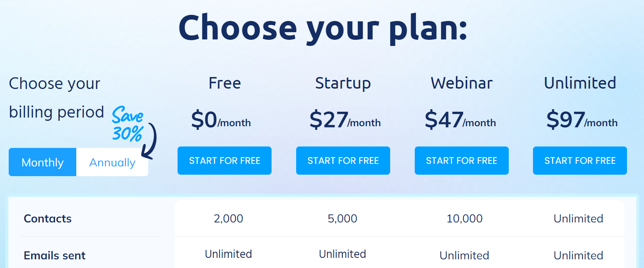Click the $47/month price
Image resolution: width=644 pixels, height=268 pixels.
[460, 120]
